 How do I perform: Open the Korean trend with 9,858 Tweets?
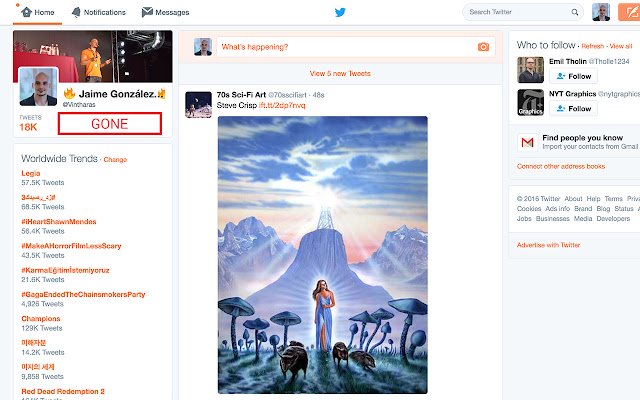tap(38, 367)
